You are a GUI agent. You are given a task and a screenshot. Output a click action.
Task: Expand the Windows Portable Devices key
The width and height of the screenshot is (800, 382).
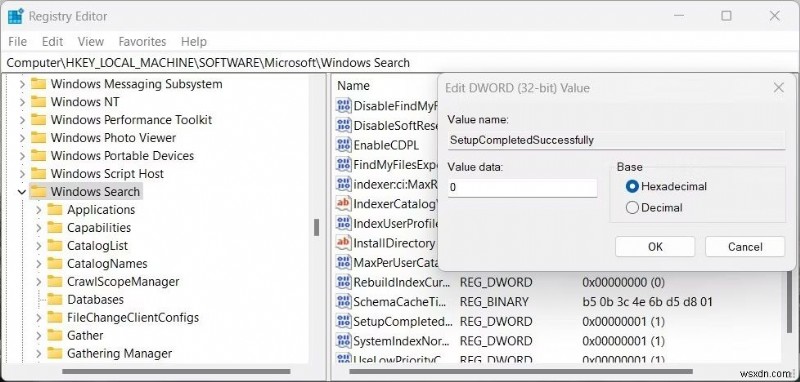[22, 156]
